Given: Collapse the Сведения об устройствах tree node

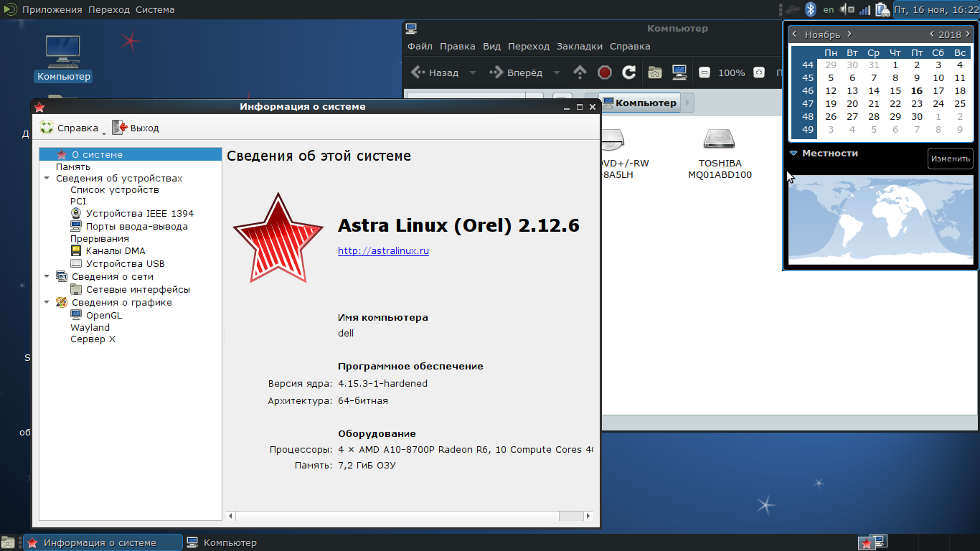Looking at the screenshot, I should (47, 179).
